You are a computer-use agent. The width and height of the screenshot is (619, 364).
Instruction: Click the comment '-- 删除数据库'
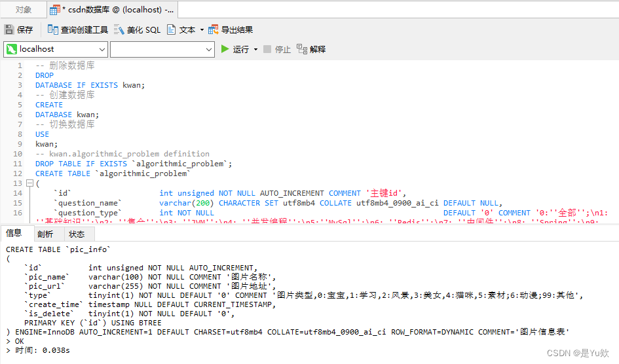point(65,65)
